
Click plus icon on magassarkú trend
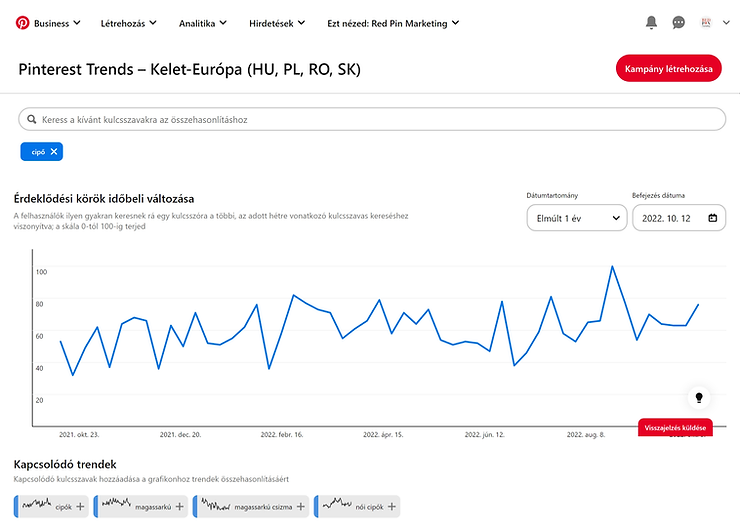click(180, 506)
